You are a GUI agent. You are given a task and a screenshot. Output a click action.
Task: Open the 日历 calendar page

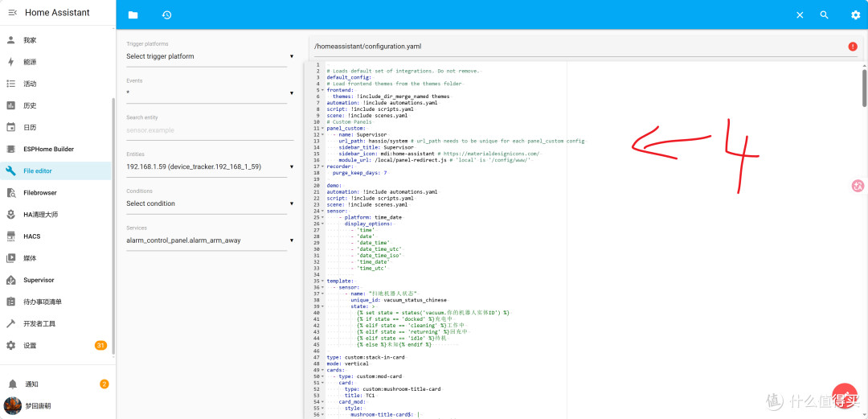[55, 128]
